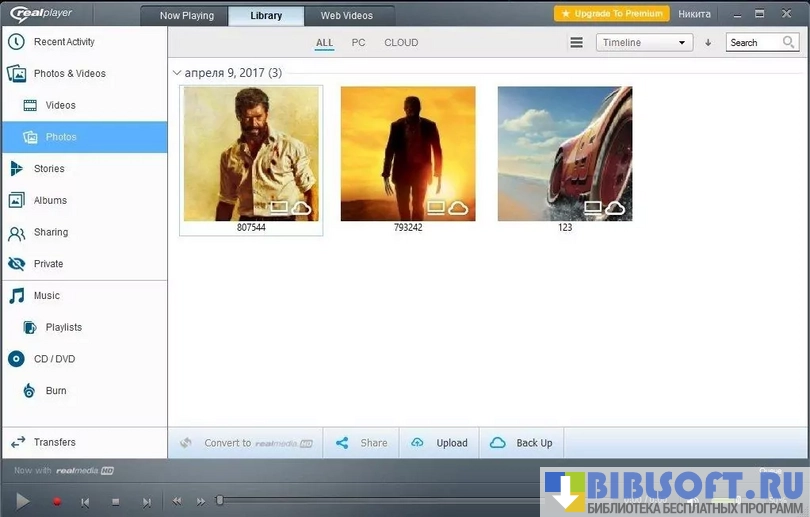The width and height of the screenshot is (810, 517).
Task: Click the Stories icon in sidebar
Action: pos(16,169)
